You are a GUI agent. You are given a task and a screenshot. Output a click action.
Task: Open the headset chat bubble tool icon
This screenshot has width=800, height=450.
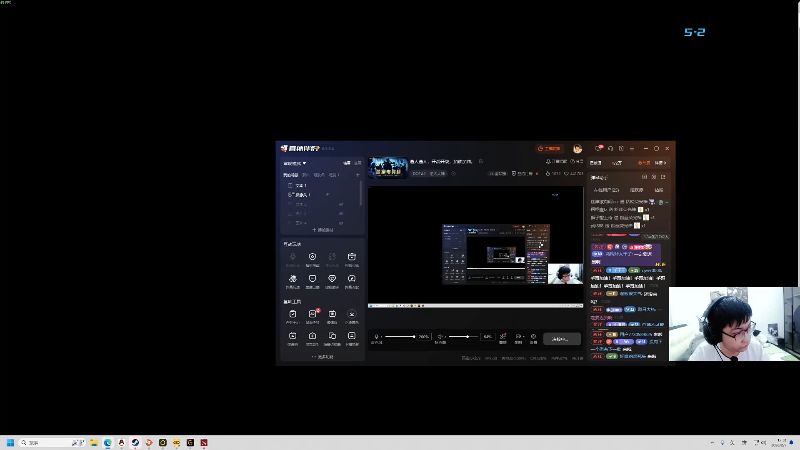click(352, 279)
